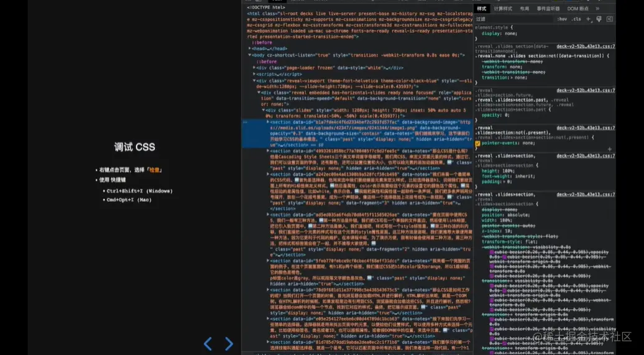
Task: Toggle the .cls class editor button
Action: coord(576,19)
